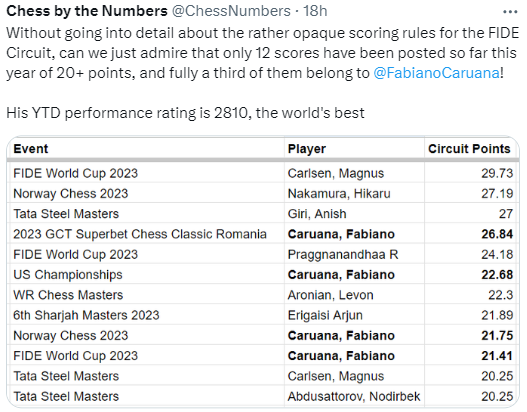527x412 pixels.
Task: Click the Praggnanandhaa R player cell
Action: 354,254
